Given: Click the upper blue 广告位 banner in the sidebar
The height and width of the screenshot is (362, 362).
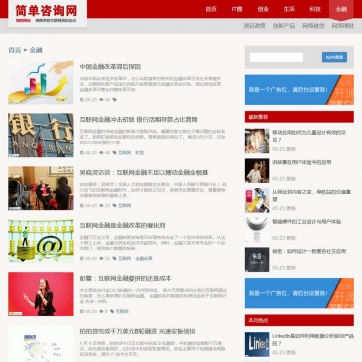Looking at the screenshot, I should pyautogui.click(x=299, y=90).
